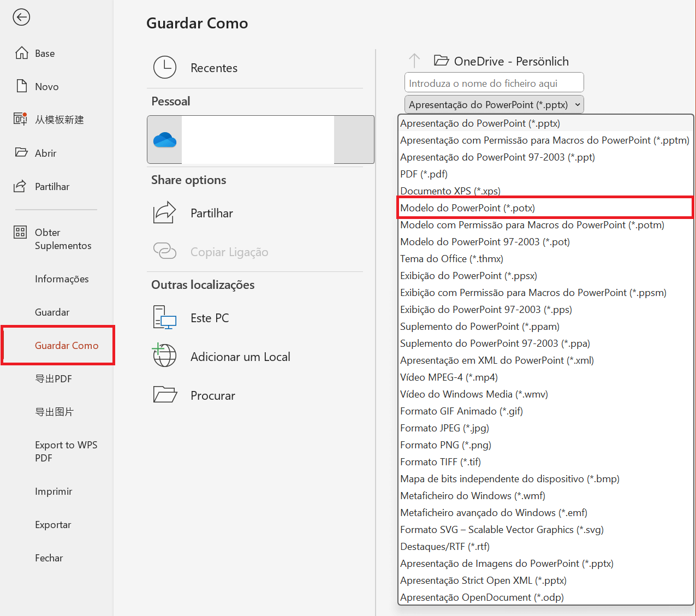Open 导出图片 in the sidebar
The height and width of the screenshot is (616, 696).
point(54,412)
